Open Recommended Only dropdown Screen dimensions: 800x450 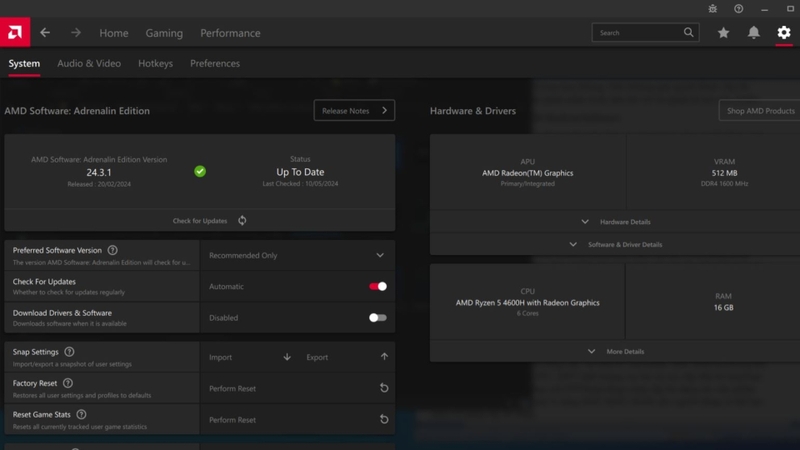[x=297, y=255]
